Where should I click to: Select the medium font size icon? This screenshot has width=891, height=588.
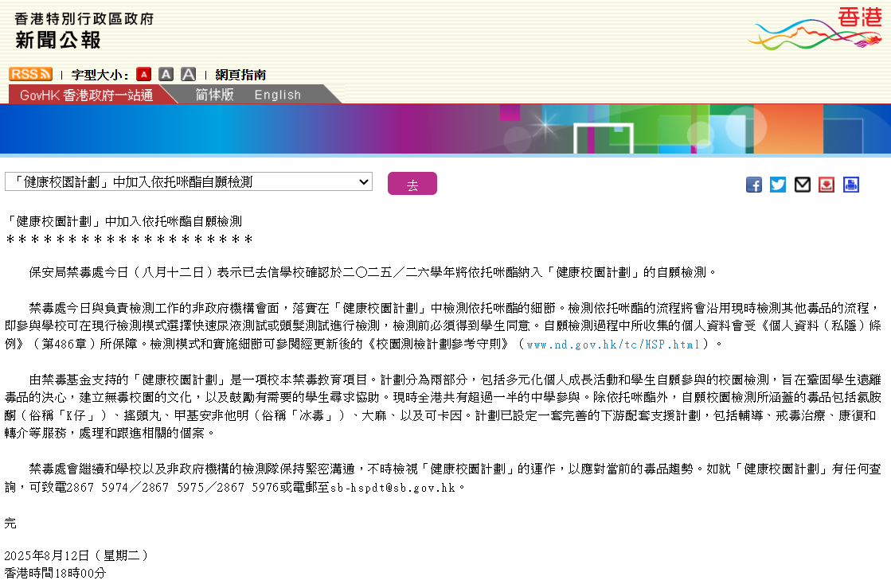[x=166, y=74]
